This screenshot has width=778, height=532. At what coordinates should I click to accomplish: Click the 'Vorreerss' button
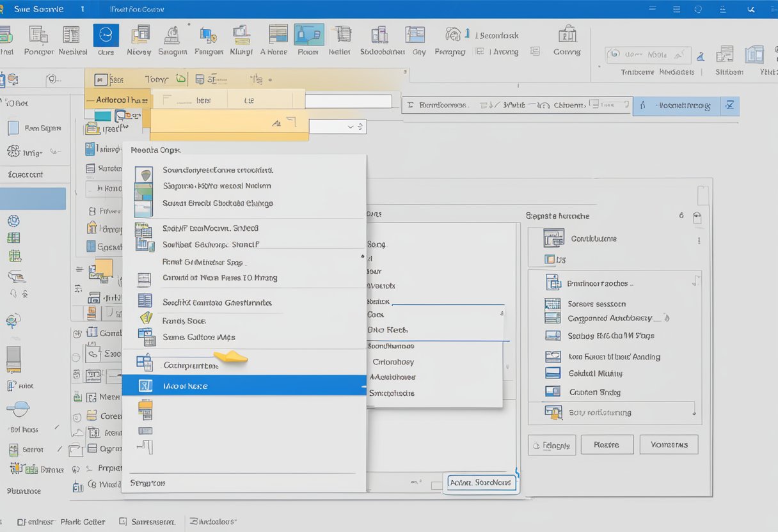pos(669,444)
